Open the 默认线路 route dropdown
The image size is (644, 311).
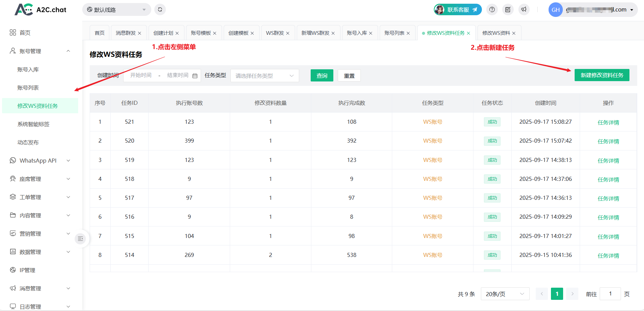click(x=116, y=9)
